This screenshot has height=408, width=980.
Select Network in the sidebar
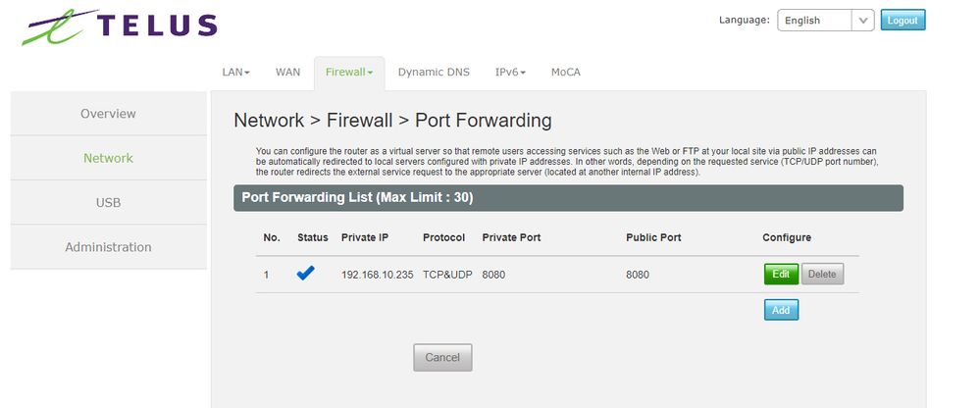(x=108, y=158)
